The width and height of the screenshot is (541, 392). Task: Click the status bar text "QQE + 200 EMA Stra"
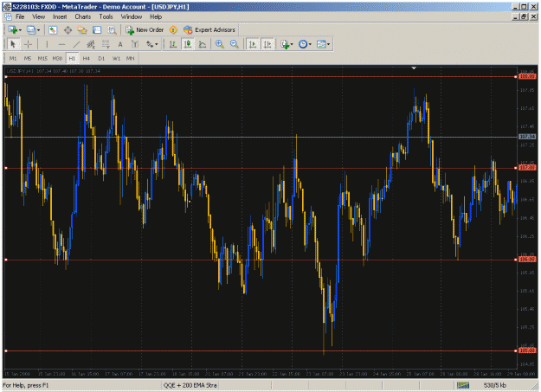click(190, 385)
